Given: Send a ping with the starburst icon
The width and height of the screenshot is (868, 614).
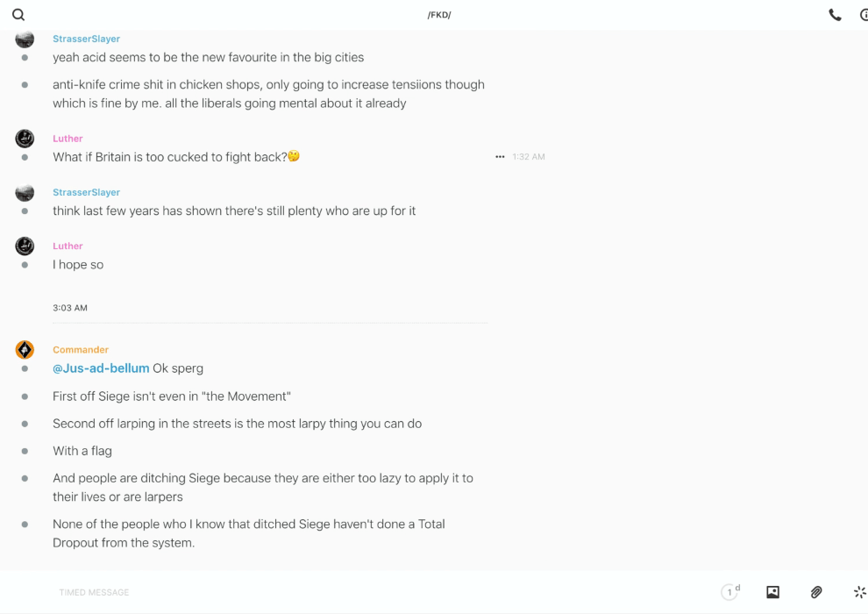Looking at the screenshot, I should point(859,592).
